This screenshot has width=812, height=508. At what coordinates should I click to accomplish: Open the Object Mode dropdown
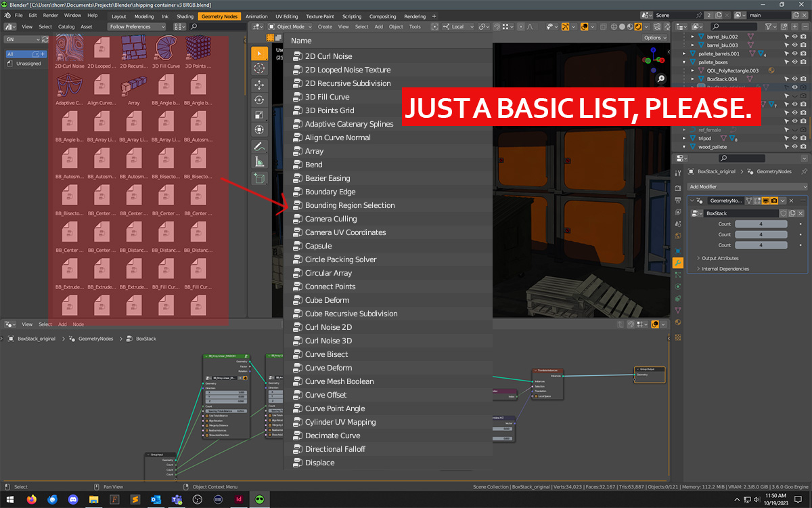290,27
